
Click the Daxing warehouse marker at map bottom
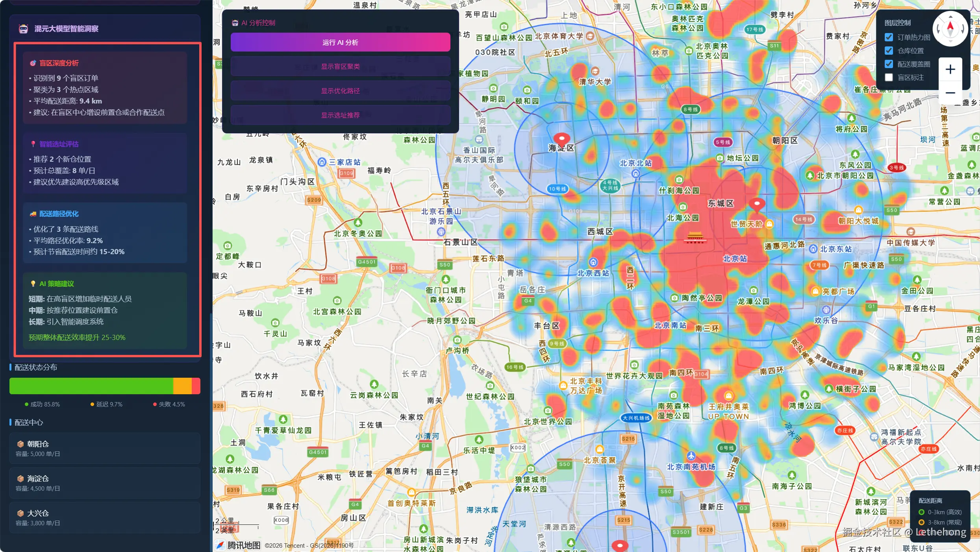coord(620,545)
